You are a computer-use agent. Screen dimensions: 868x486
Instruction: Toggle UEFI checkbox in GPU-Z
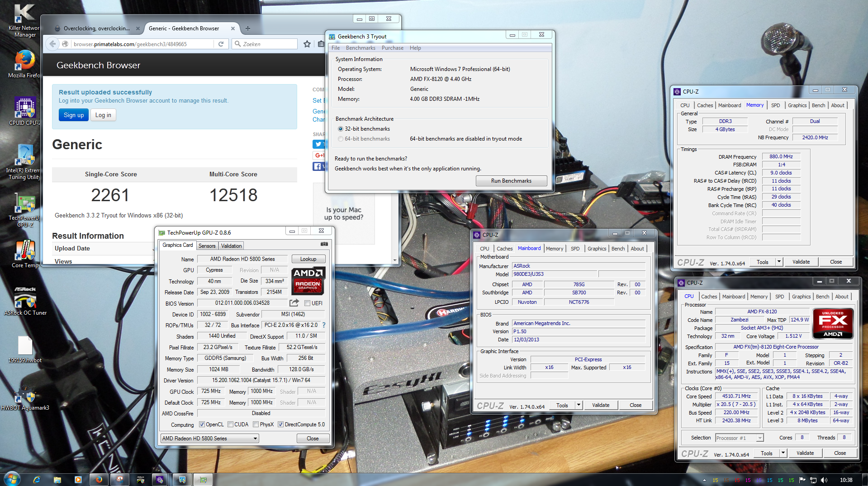(308, 303)
